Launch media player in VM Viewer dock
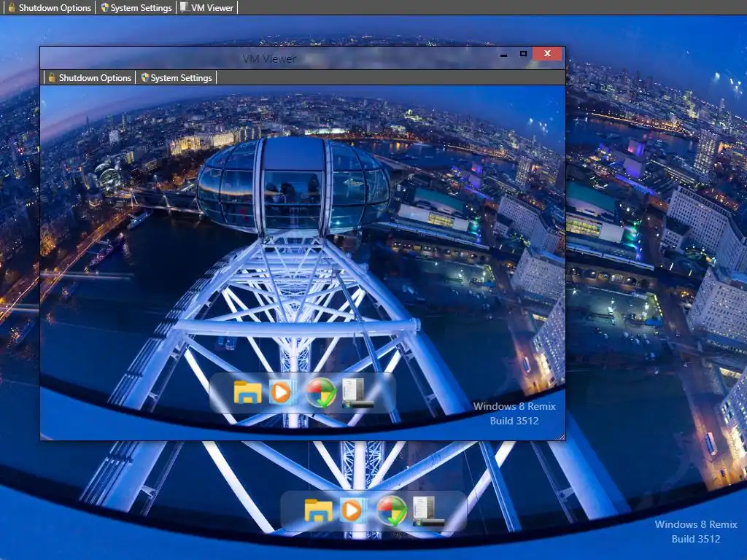 pos(282,393)
